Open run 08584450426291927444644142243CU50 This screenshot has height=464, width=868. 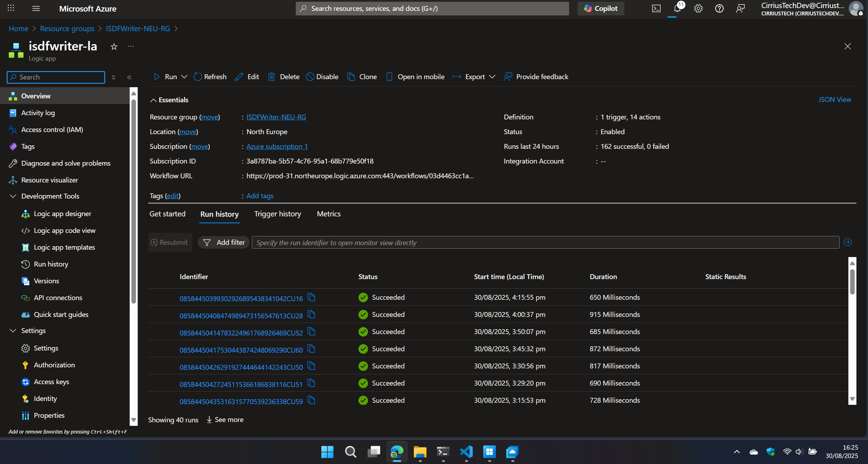click(241, 367)
